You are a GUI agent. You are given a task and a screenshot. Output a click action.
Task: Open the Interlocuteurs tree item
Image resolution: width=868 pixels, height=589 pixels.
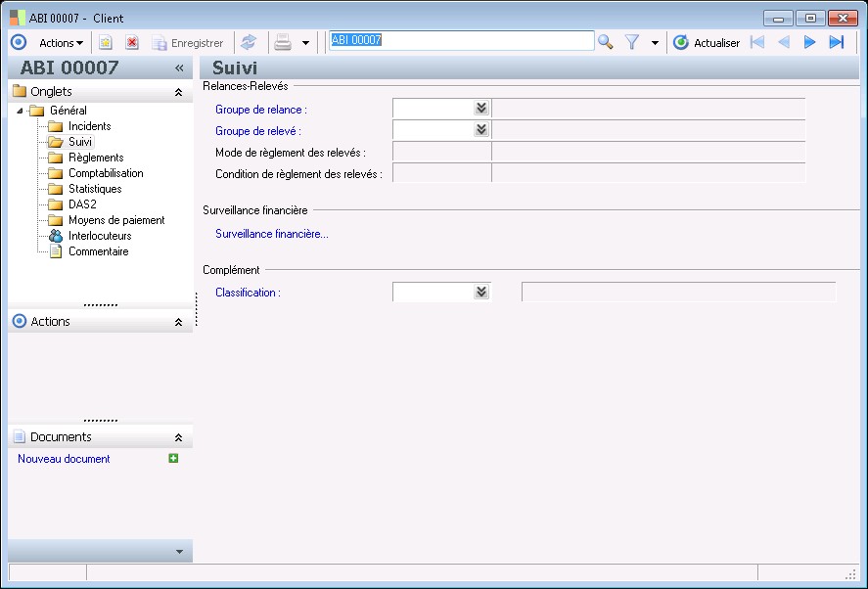[99, 236]
